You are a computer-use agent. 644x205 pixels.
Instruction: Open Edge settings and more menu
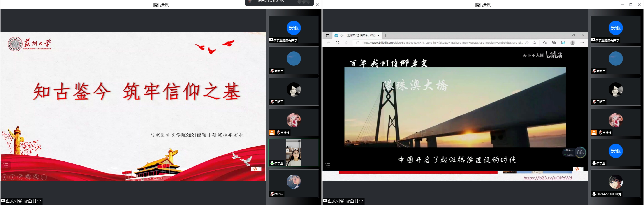pos(582,43)
